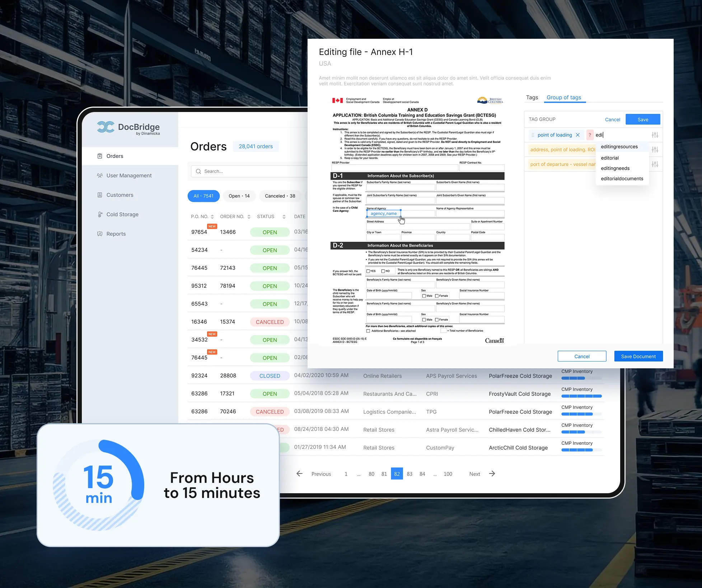This screenshot has width=702, height=588.
Task: Remove the 'point of loading' tag
Action: [x=577, y=135]
